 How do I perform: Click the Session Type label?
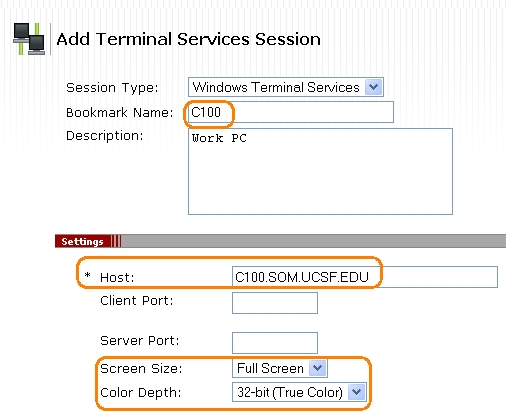click(112, 88)
